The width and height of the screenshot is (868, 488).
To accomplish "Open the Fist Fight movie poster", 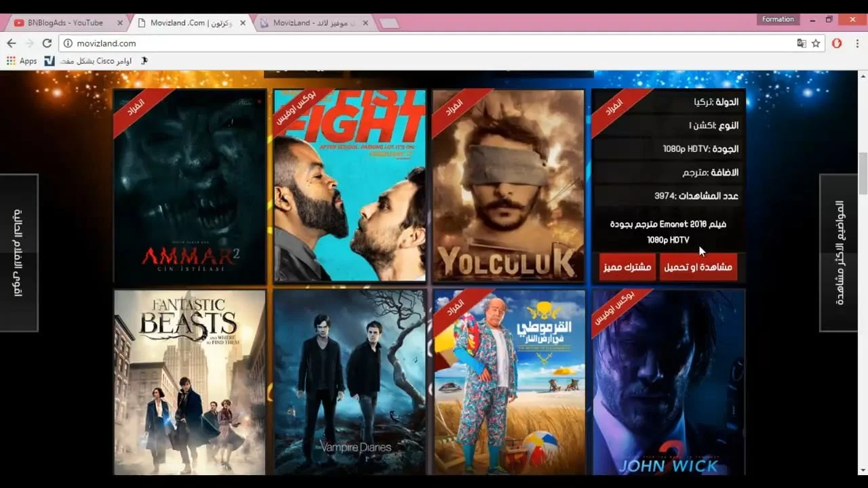I will pos(350,186).
